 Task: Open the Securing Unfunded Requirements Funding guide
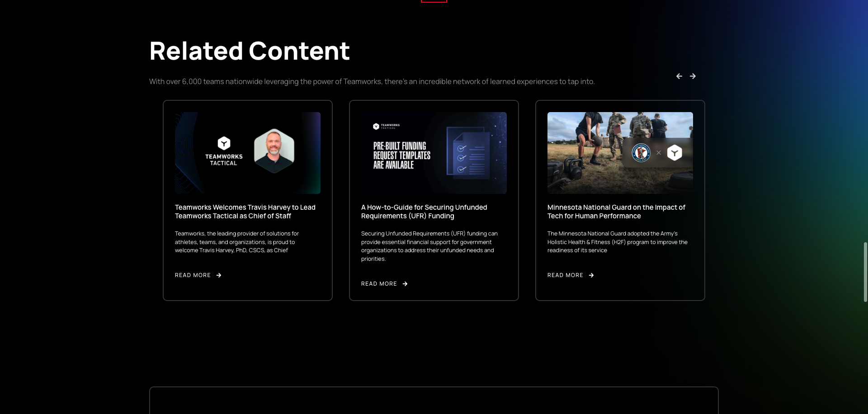(x=424, y=212)
